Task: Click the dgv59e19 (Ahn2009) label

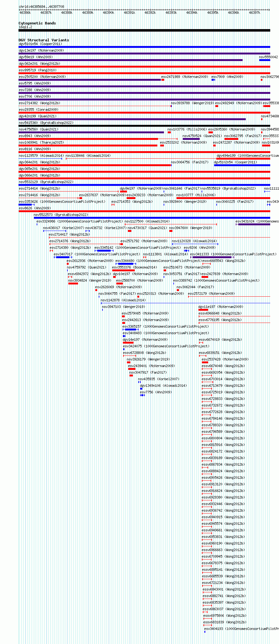Action: tap(36, 57)
